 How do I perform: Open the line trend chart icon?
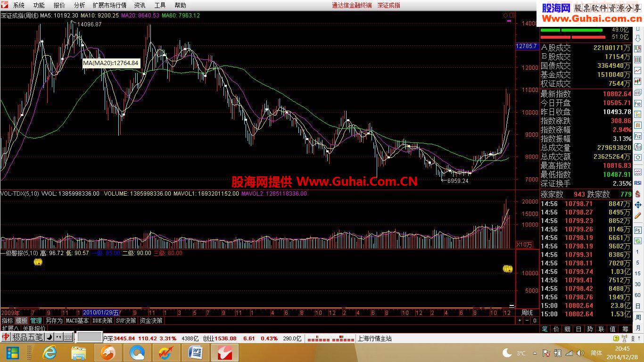click(638, 70)
